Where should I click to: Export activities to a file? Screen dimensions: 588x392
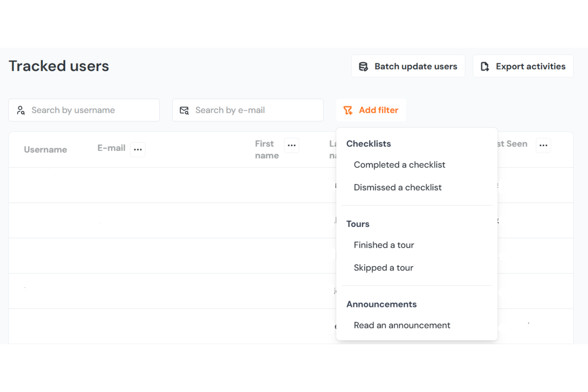523,66
